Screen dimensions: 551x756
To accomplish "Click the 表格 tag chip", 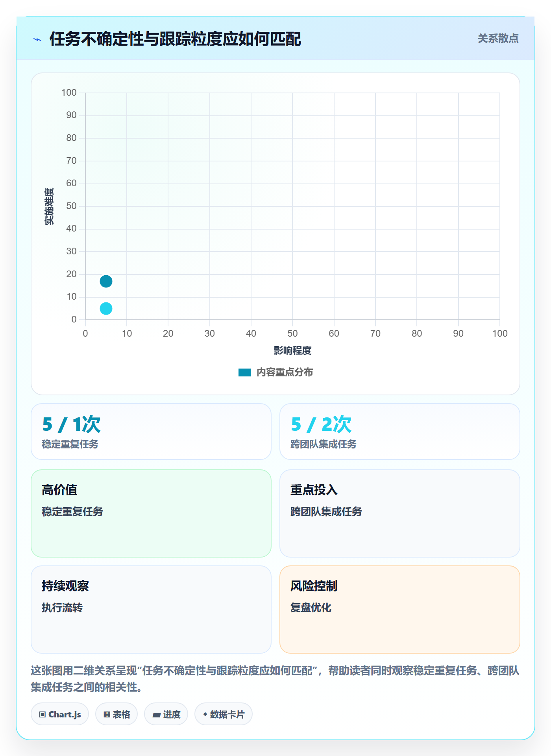I will [x=116, y=714].
